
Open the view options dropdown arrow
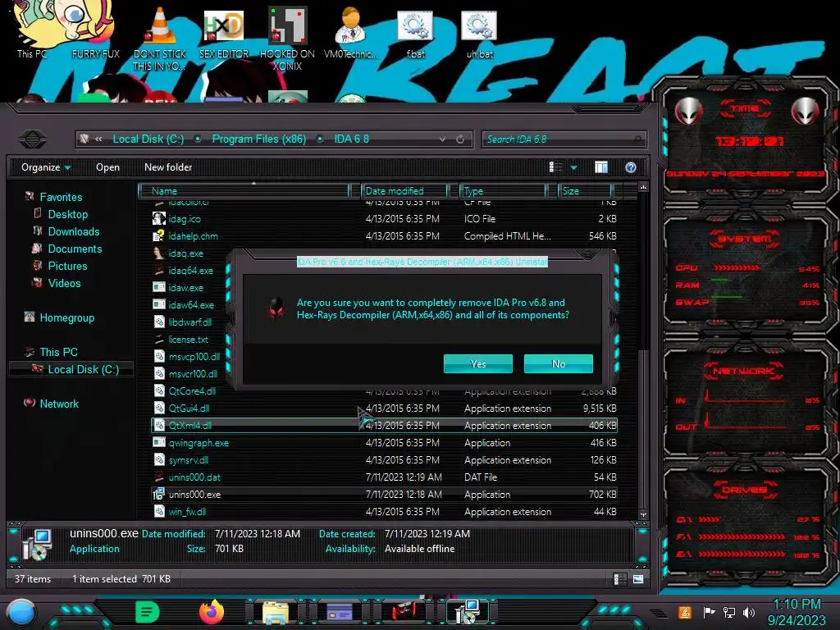573,167
